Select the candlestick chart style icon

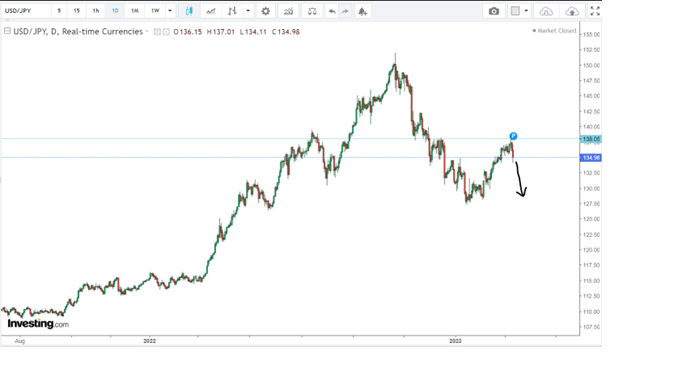tap(189, 11)
